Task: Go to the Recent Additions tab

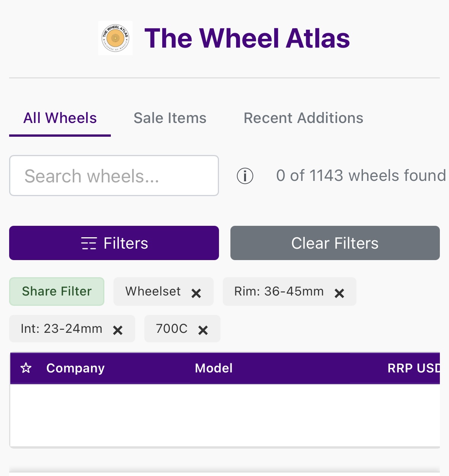Action: click(x=303, y=118)
